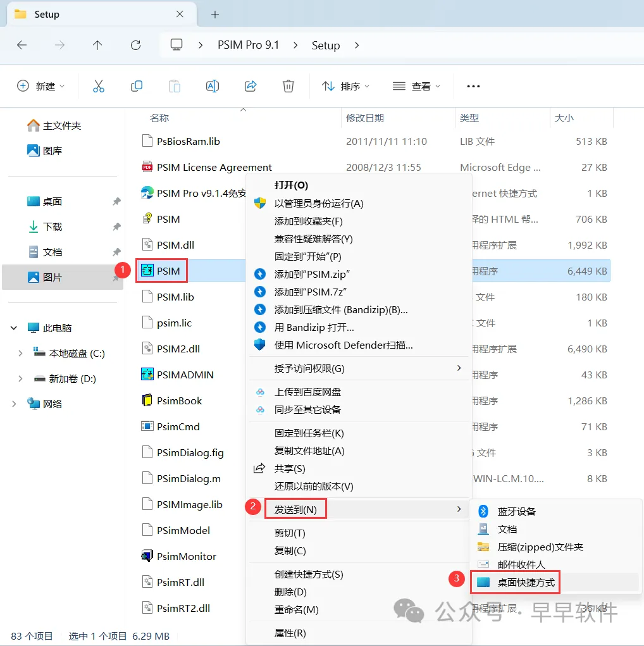This screenshot has width=644, height=646.
Task: Click the Paste clipboard icon
Action: pyautogui.click(x=175, y=86)
